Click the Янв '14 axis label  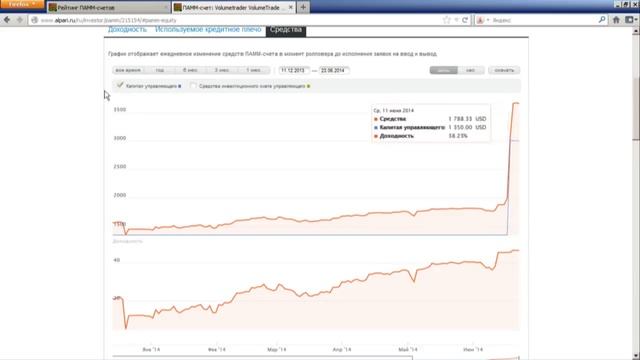coord(151,349)
